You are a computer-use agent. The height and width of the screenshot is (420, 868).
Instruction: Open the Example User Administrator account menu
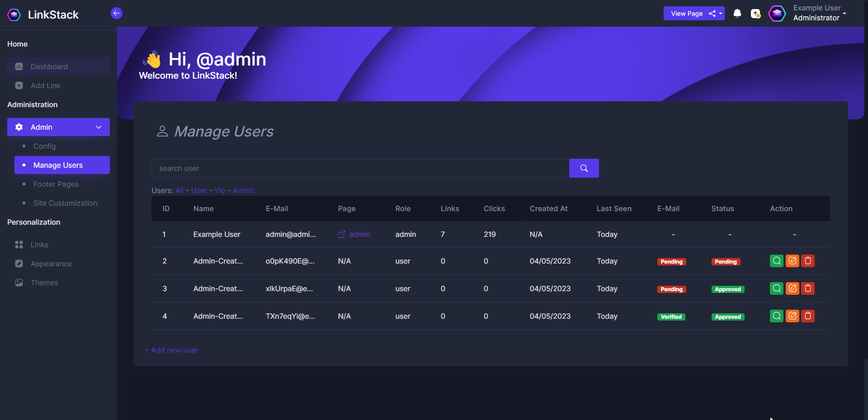point(819,13)
